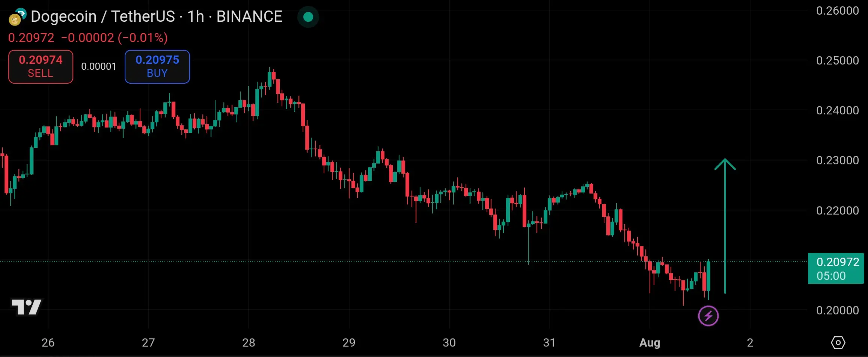Click the 0.24000 price axis label
The height and width of the screenshot is (357, 868).
click(837, 110)
